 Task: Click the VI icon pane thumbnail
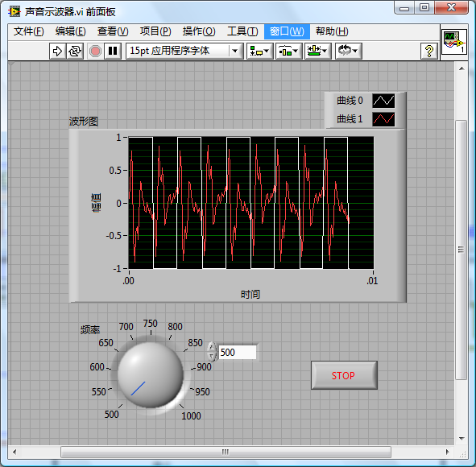(x=454, y=42)
